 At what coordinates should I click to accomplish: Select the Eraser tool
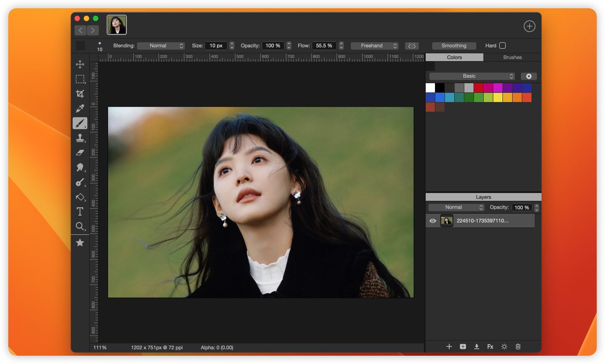tap(80, 153)
